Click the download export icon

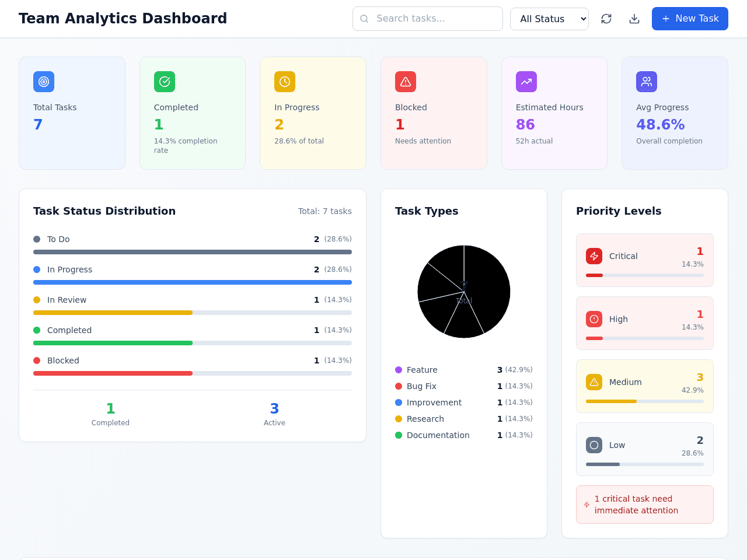634,19
